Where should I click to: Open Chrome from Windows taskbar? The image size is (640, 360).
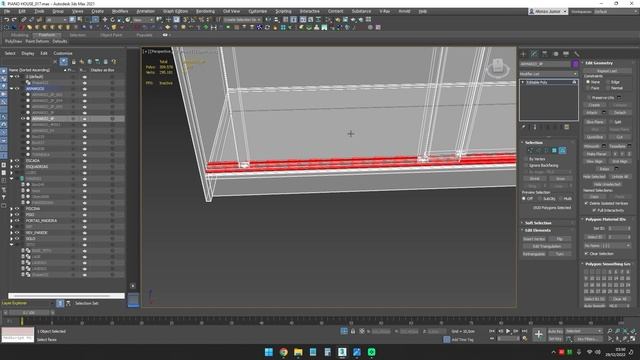pos(283,352)
